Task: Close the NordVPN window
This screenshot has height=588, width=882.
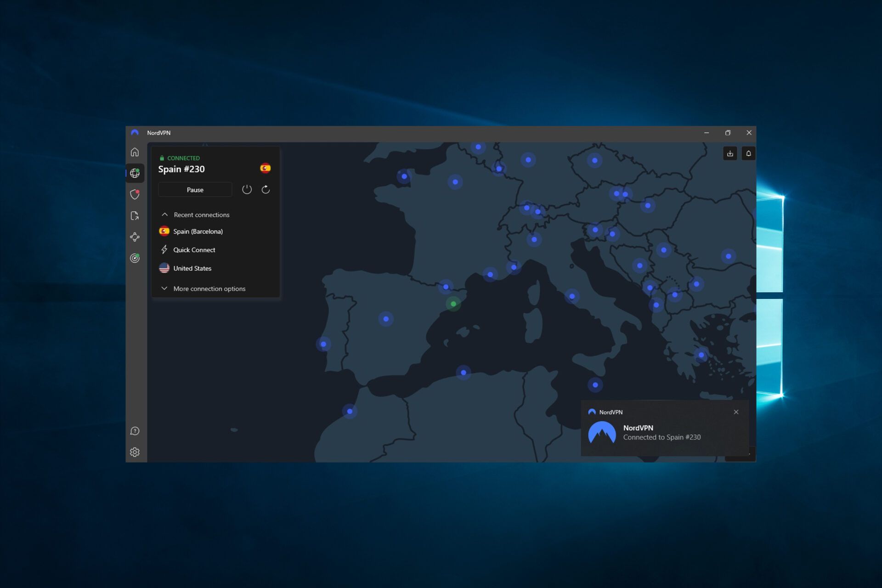Action: (x=749, y=133)
